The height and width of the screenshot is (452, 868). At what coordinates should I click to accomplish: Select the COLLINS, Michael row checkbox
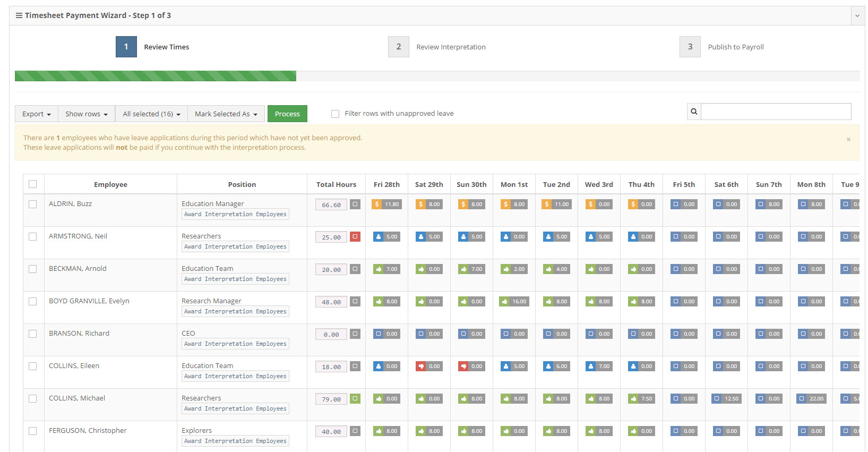tap(33, 398)
